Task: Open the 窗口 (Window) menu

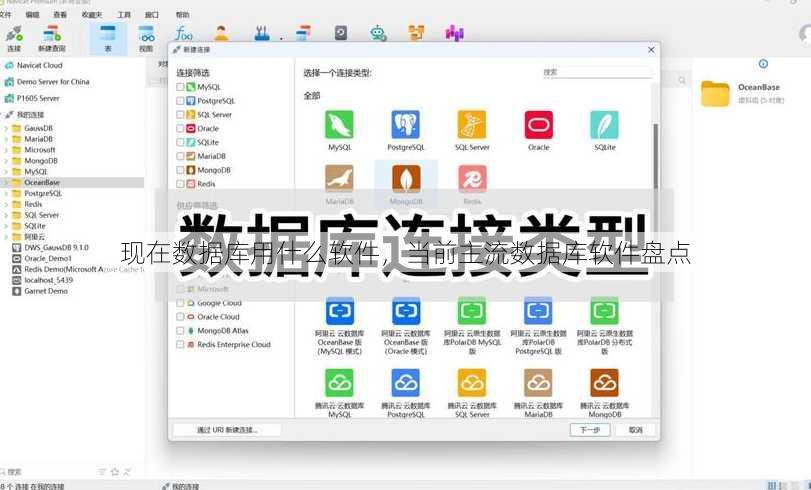Action: point(152,14)
